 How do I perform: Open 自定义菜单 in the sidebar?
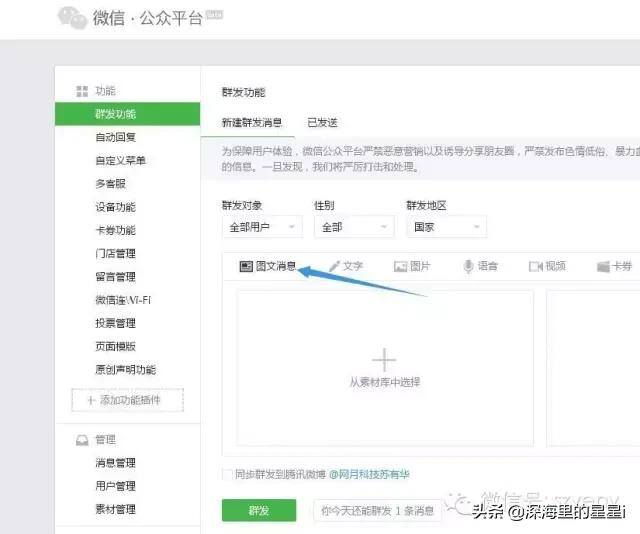click(x=120, y=160)
